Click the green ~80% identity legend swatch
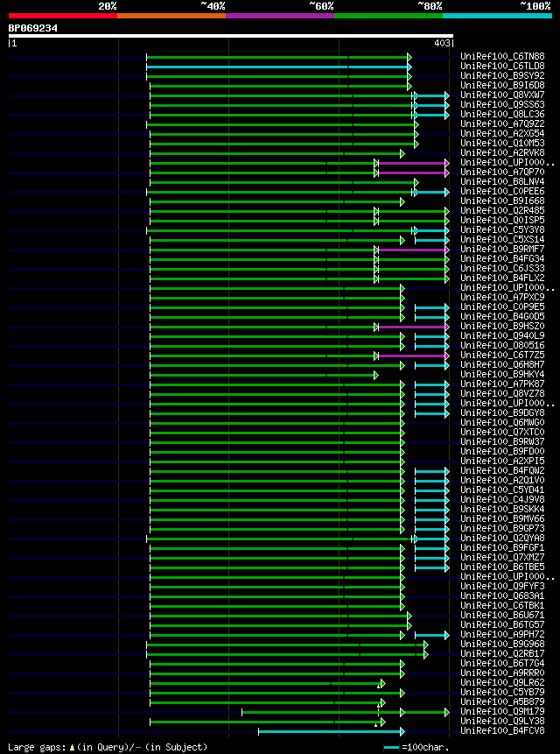Image resolution: width=560 pixels, height=754 pixels. [x=388, y=16]
